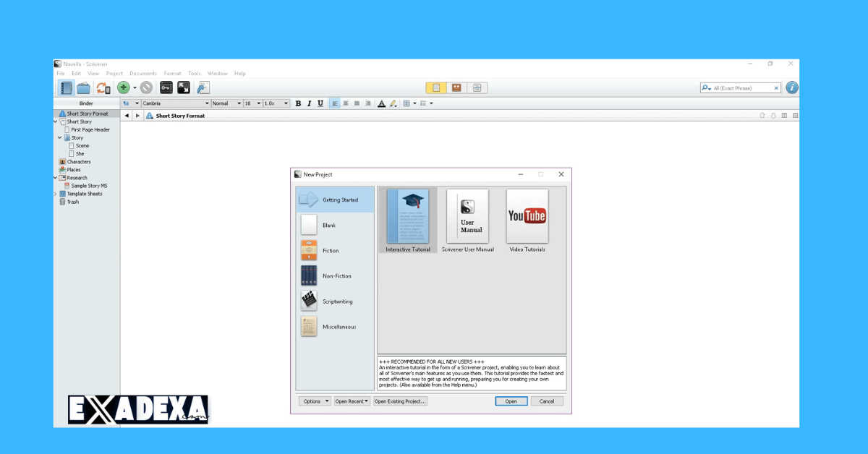The height and width of the screenshot is (454, 868).
Task: Select the outliner view mode icon
Action: click(477, 87)
